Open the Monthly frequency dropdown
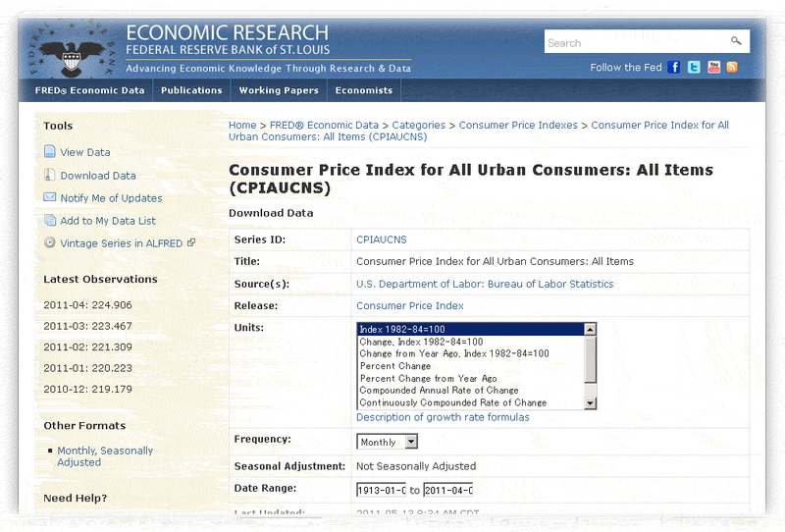Screen dimensions: 785x532 coord(387,442)
